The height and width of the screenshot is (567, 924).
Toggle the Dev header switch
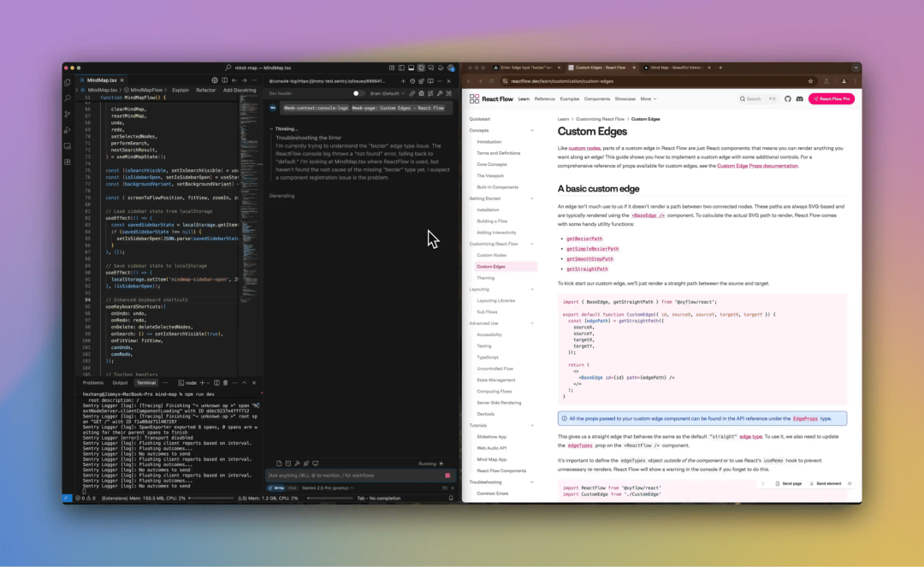[358, 93]
